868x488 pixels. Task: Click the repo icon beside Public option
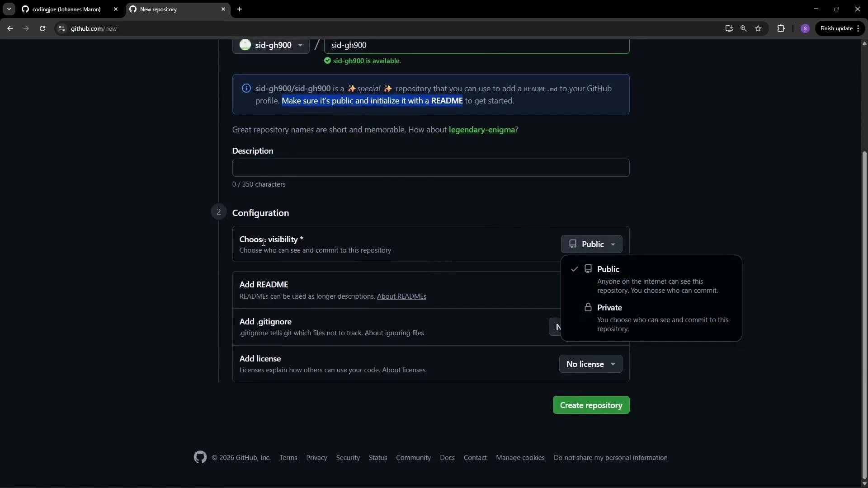pos(588,269)
